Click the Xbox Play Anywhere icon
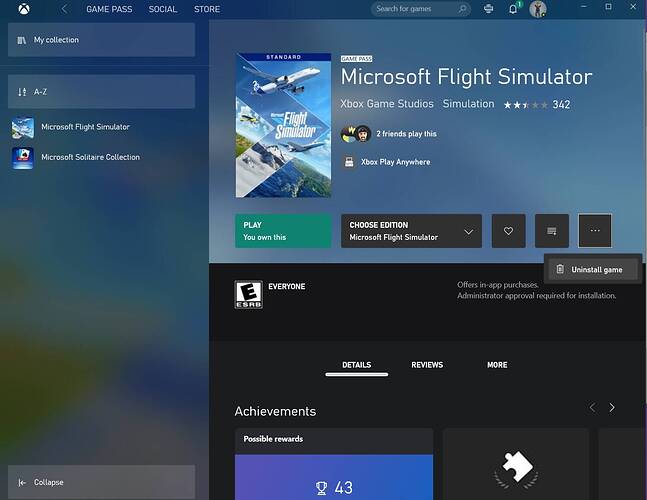 pyautogui.click(x=349, y=162)
